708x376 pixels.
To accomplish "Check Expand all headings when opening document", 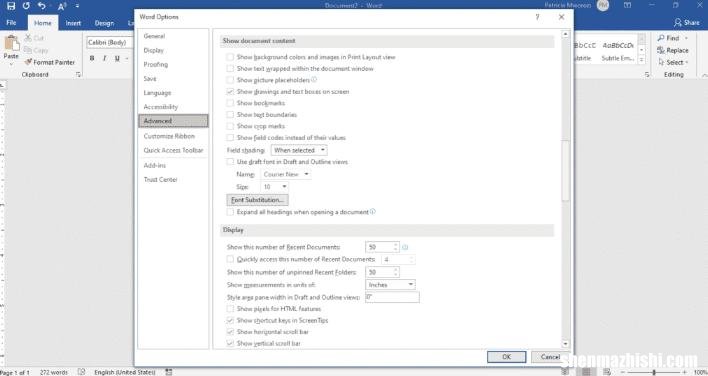I will coord(230,212).
